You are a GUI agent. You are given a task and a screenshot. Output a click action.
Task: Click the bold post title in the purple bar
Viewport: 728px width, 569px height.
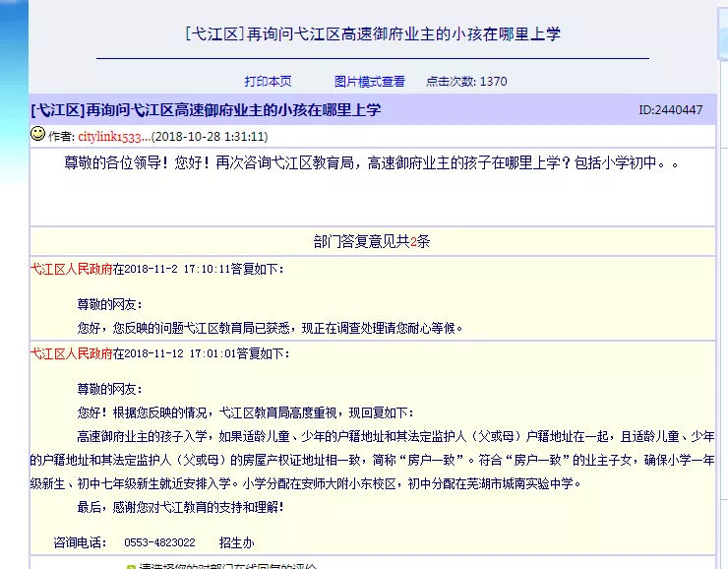(206, 109)
